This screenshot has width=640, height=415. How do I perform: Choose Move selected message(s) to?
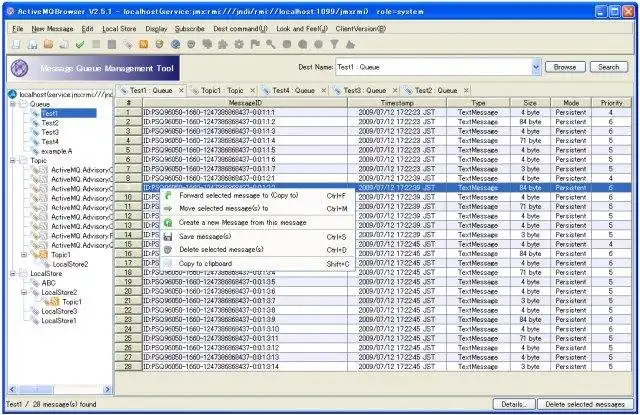pos(258,209)
